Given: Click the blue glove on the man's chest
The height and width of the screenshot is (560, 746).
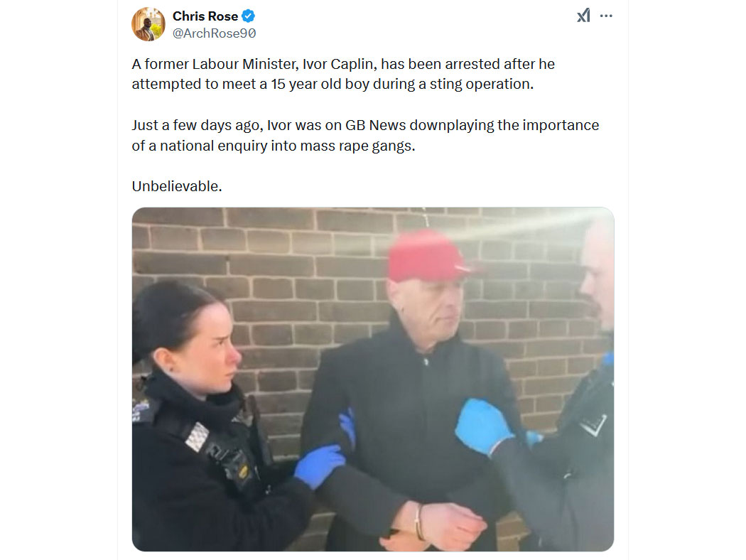Looking at the screenshot, I should point(483,426).
